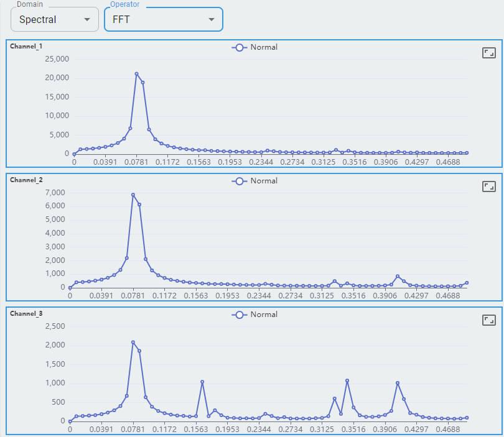Select Channel_3 peak near 0.1563
Image resolution: width=504 pixels, height=437 pixels.
coord(202,382)
